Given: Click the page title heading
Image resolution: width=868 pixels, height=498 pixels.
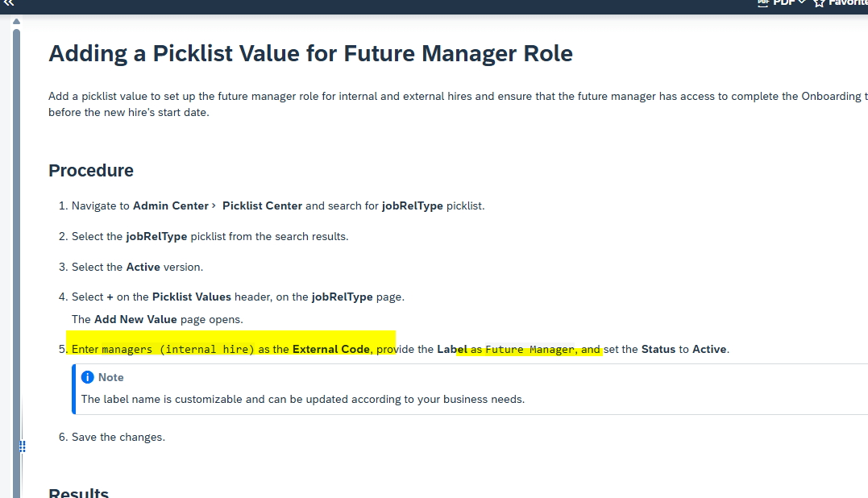Looking at the screenshot, I should (x=310, y=54).
